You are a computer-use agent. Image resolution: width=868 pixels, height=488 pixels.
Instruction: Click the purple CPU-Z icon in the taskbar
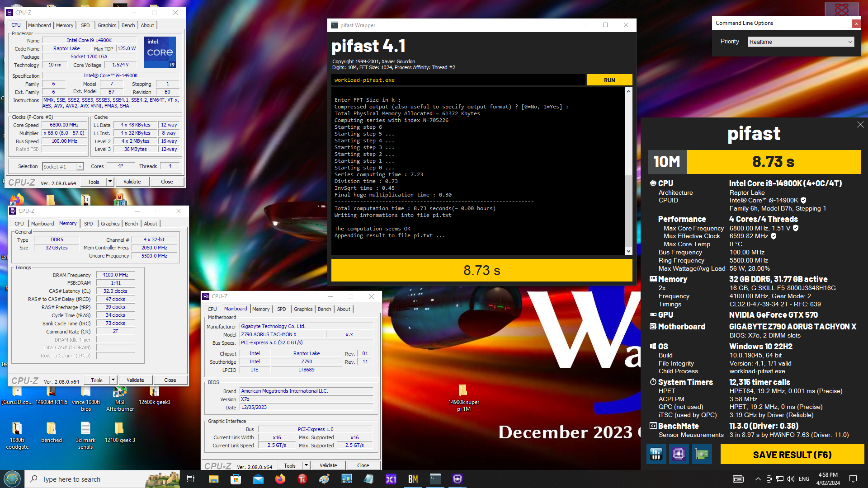(457, 479)
